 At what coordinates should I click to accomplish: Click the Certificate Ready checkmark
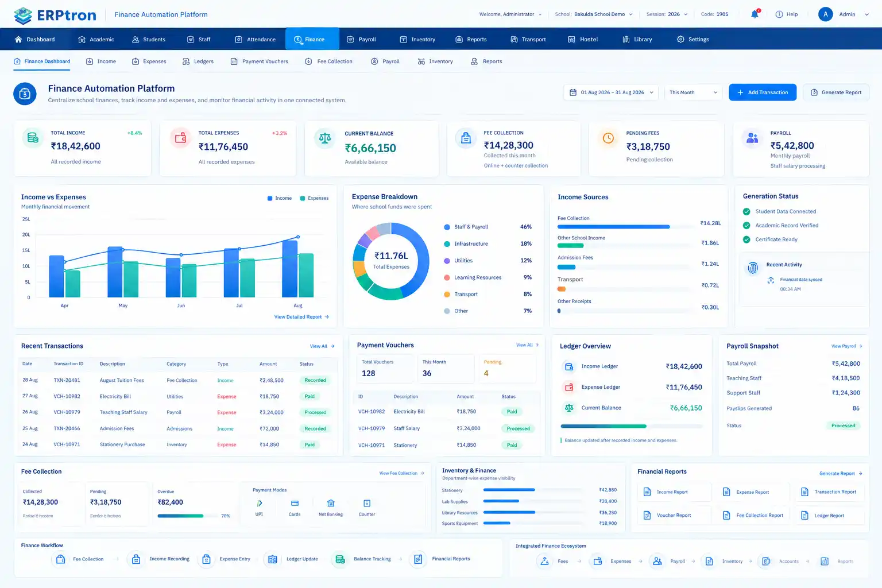pos(746,239)
